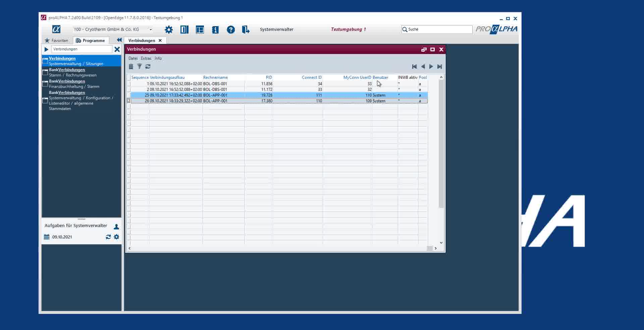Open Aufgaben settings gear
The image size is (644, 330).
(x=116, y=237)
